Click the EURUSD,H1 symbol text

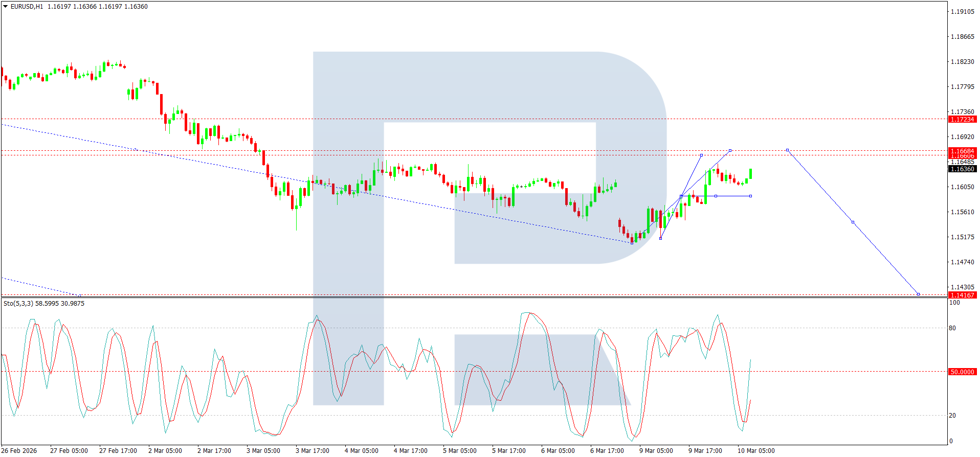tap(27, 7)
